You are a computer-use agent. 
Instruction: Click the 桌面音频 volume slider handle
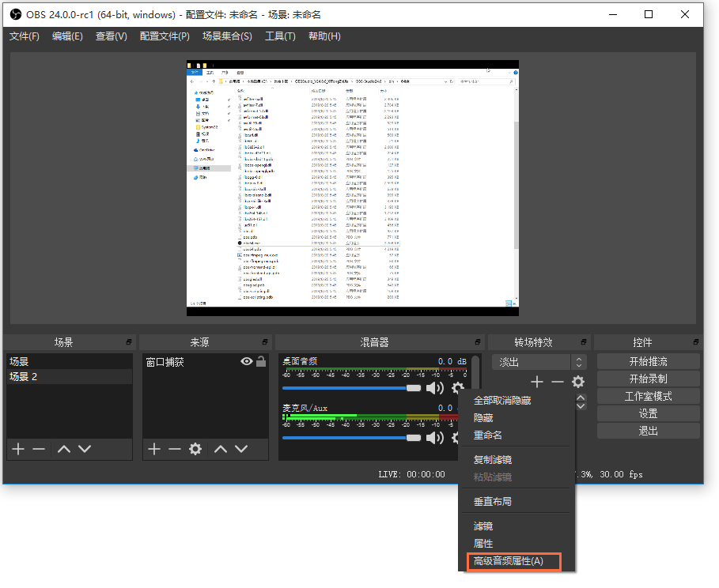point(414,388)
